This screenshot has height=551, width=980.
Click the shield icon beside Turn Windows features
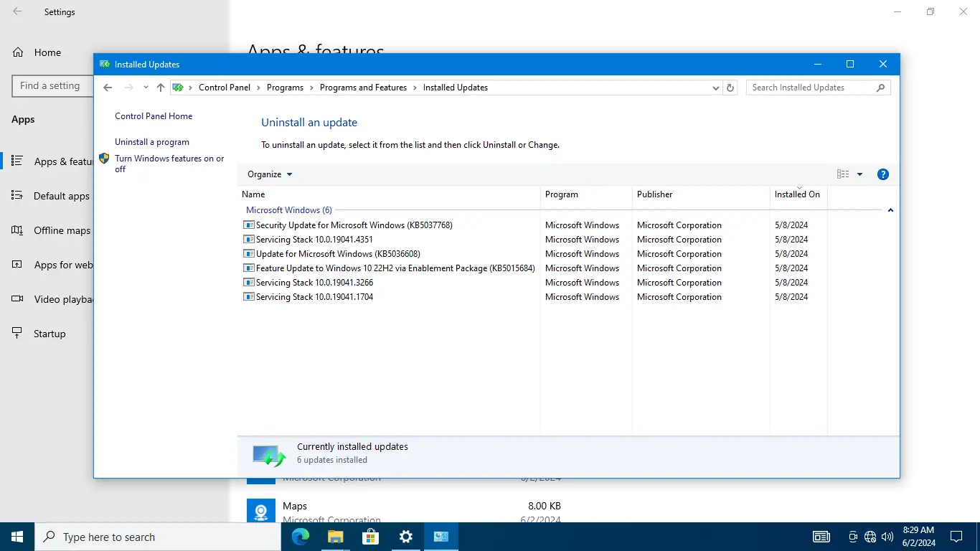click(104, 159)
